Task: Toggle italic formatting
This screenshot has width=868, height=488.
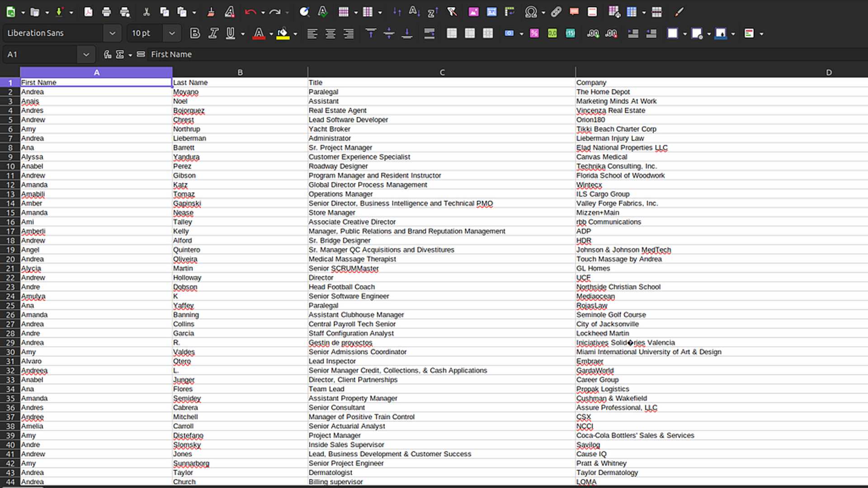Action: point(213,33)
